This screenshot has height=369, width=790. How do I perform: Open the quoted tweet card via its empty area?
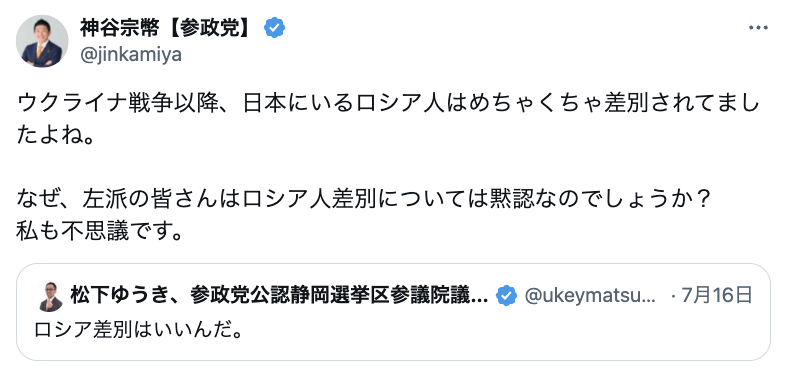504,330
